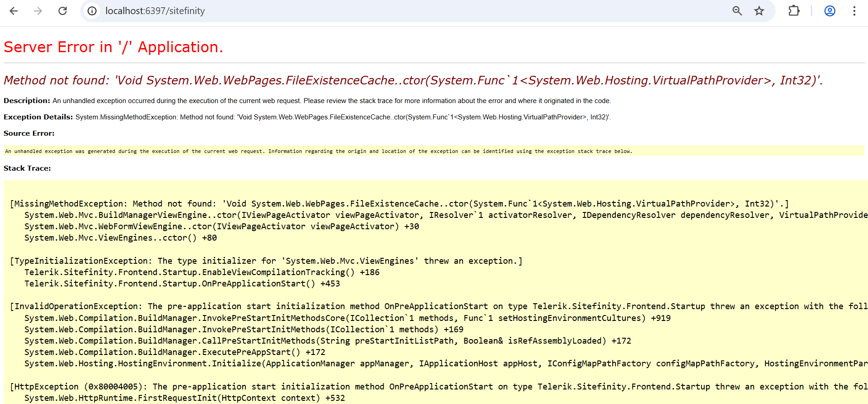This screenshot has width=868, height=404.
Task: Click the 'Exception Details:' label
Action: (x=38, y=117)
